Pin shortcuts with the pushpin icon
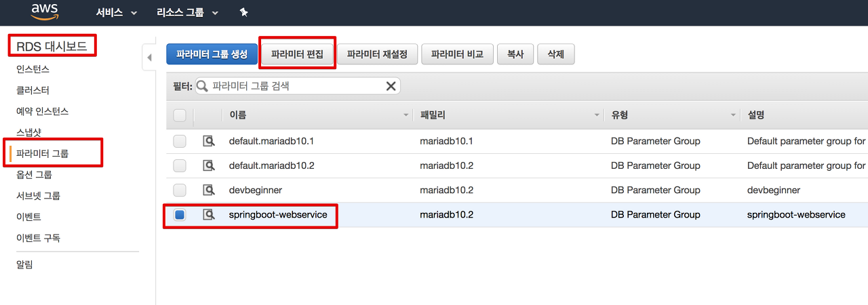The width and height of the screenshot is (868, 305). (244, 13)
